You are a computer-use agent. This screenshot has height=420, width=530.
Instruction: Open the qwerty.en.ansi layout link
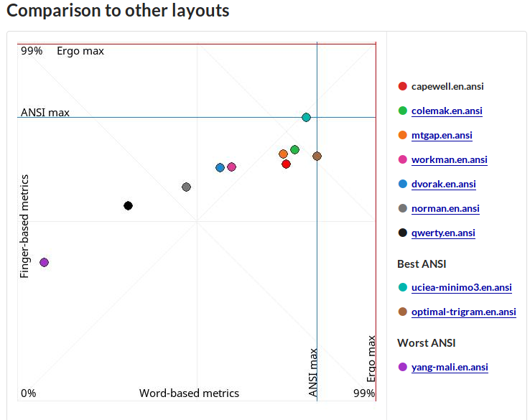(x=443, y=233)
